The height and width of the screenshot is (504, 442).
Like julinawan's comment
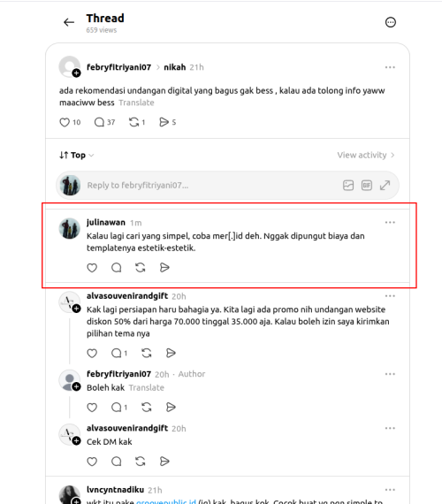[92, 267]
